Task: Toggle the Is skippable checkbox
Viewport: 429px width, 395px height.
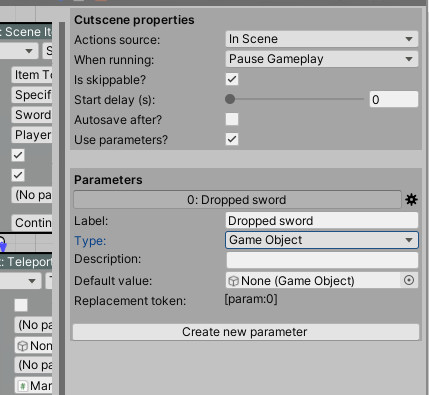Action: [232, 79]
